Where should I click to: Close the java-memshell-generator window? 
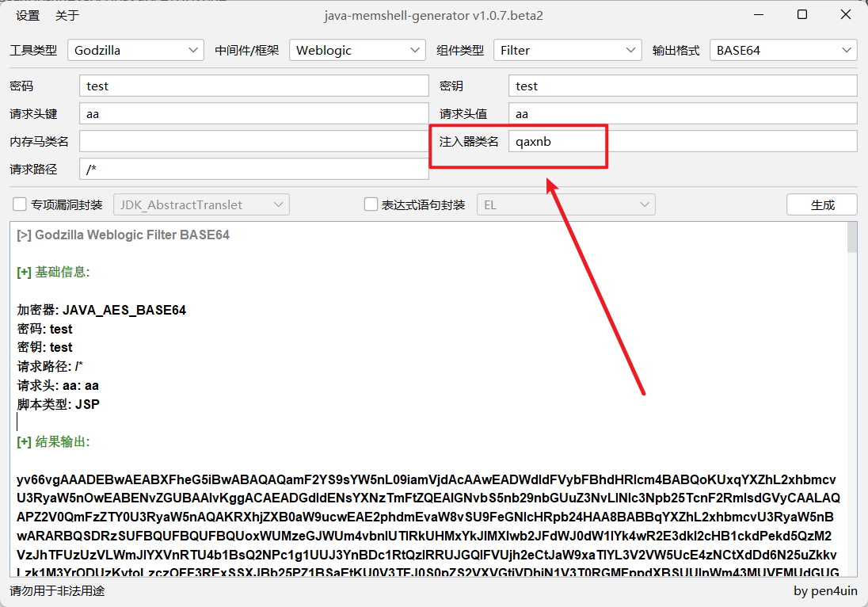(846, 15)
